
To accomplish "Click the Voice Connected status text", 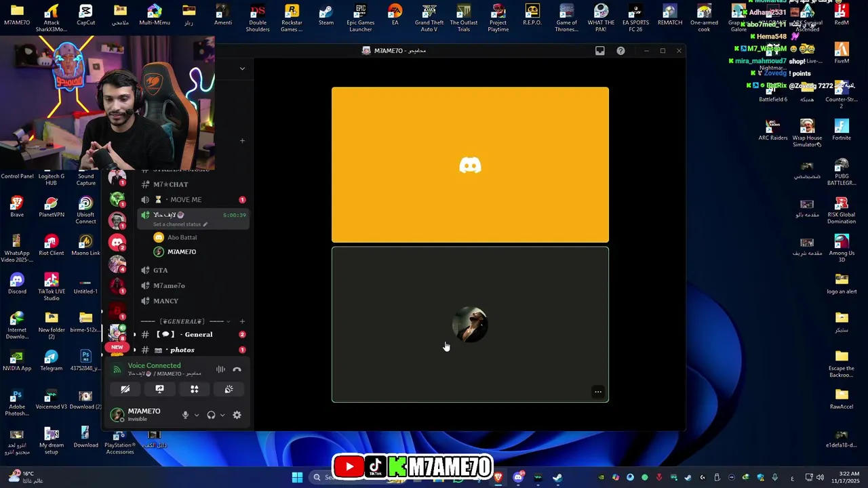I will click(154, 365).
